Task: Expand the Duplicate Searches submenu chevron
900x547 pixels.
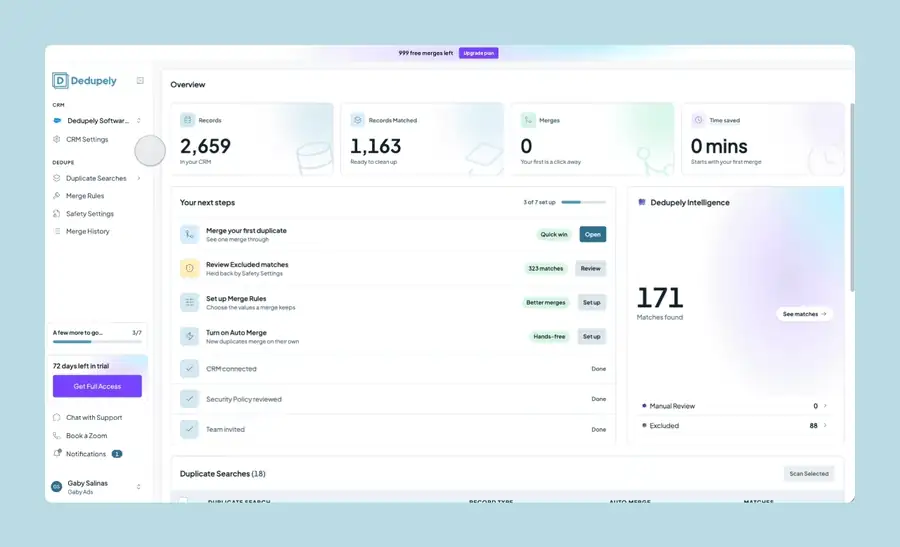Action: tap(139, 178)
